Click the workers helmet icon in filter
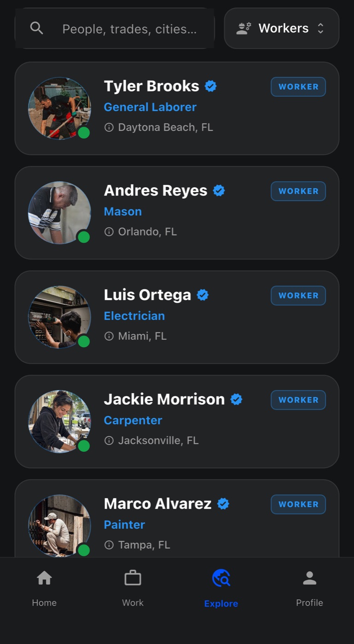This screenshot has height=644, width=354. 244,29
